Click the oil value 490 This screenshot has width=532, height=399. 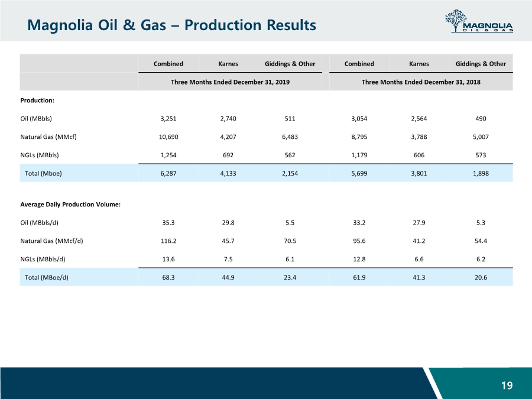tap(481, 119)
